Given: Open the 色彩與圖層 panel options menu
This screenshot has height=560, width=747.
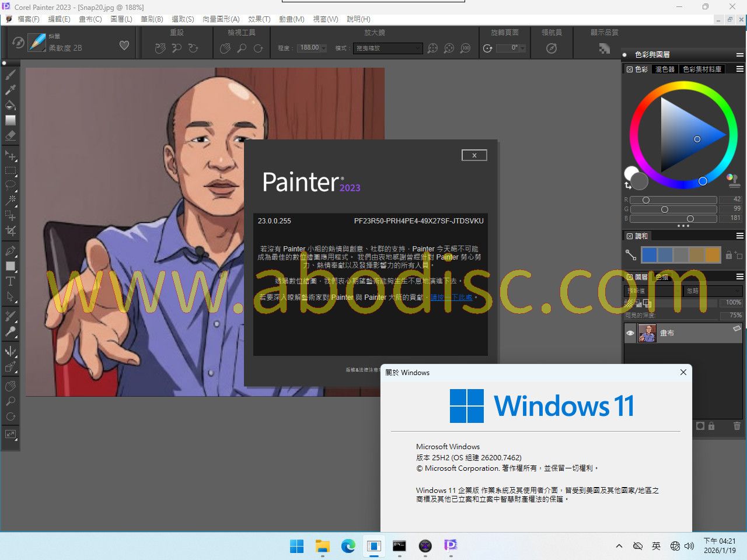Looking at the screenshot, I should click(739, 55).
